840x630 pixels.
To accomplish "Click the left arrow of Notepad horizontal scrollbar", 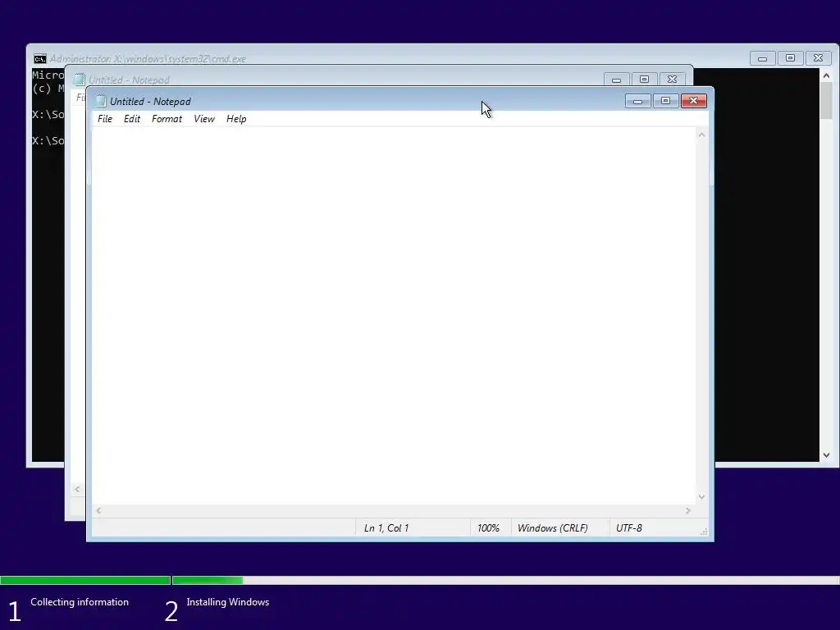I will click(x=98, y=510).
